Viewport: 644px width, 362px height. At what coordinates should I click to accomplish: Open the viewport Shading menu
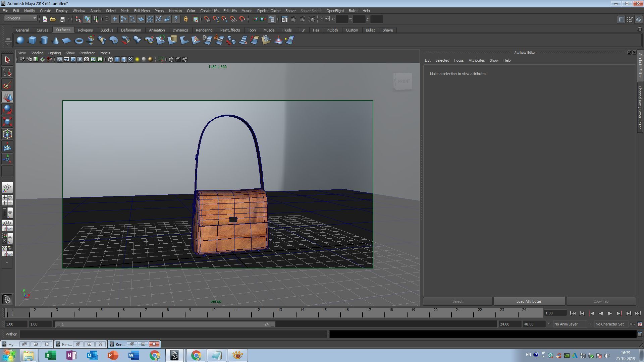tap(37, 53)
